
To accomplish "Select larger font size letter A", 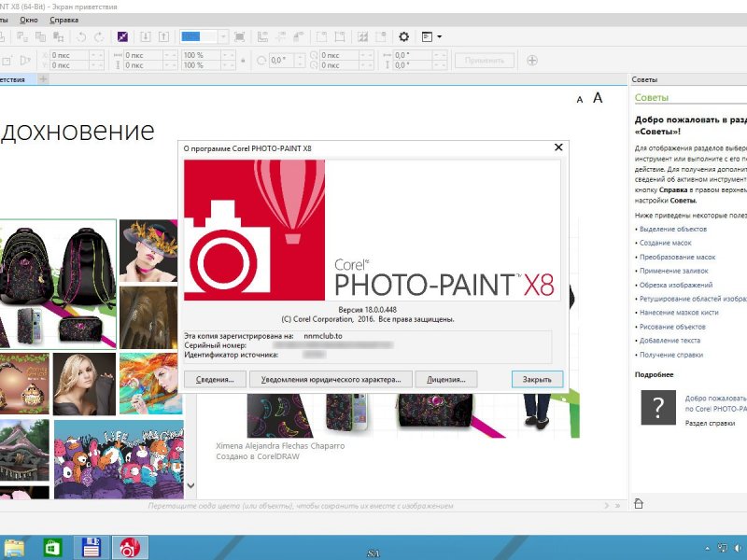I will pos(598,98).
